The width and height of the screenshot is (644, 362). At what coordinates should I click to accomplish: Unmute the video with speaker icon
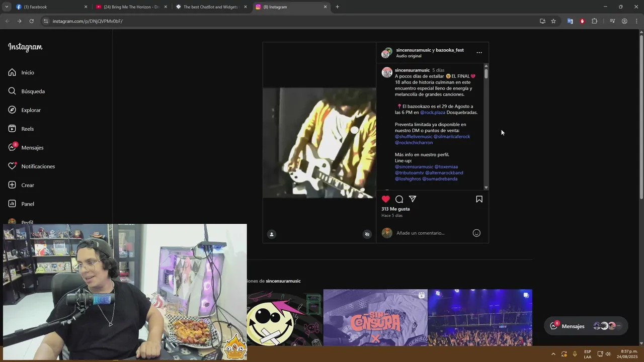tap(367, 234)
